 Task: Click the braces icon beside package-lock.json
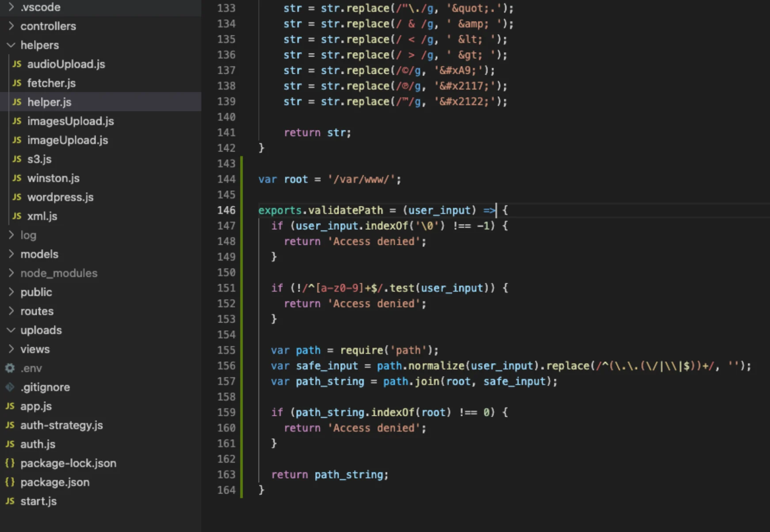(x=10, y=463)
